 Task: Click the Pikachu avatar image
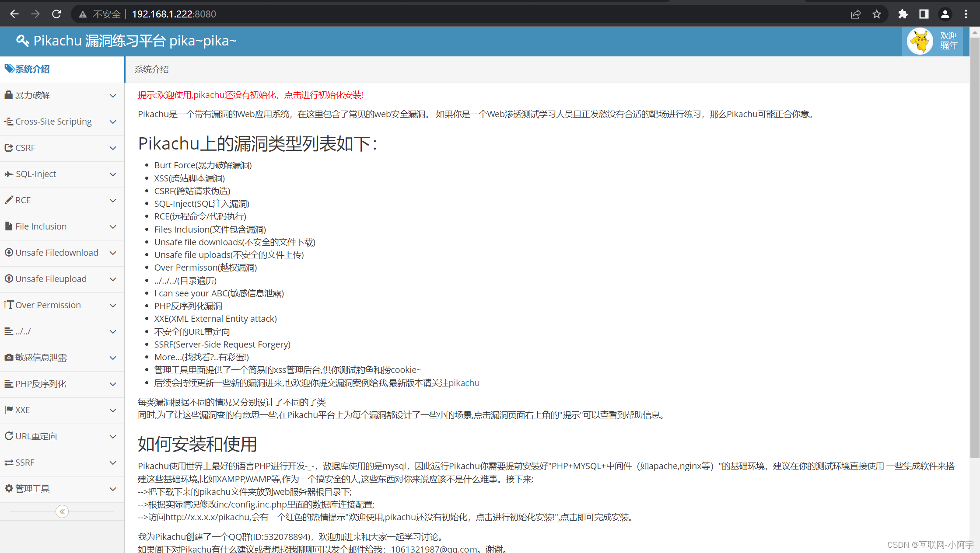pos(920,41)
